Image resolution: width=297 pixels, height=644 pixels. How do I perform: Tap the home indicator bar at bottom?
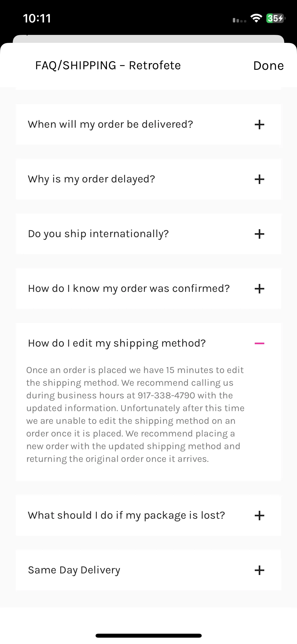point(148,636)
